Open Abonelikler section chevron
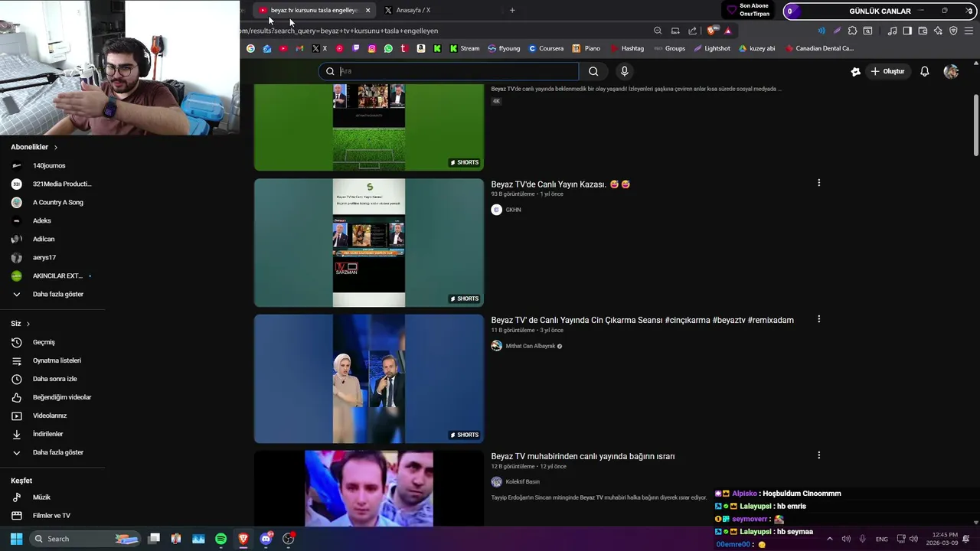The image size is (980, 551). click(56, 147)
